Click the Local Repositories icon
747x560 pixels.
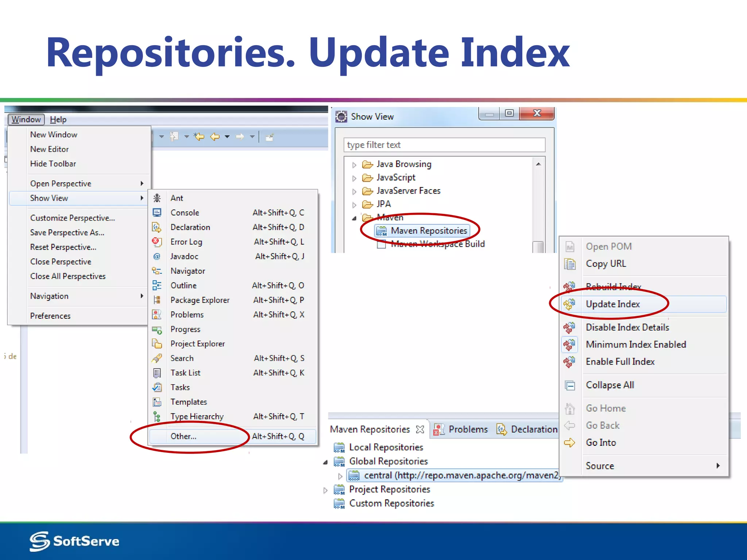pyautogui.click(x=339, y=447)
